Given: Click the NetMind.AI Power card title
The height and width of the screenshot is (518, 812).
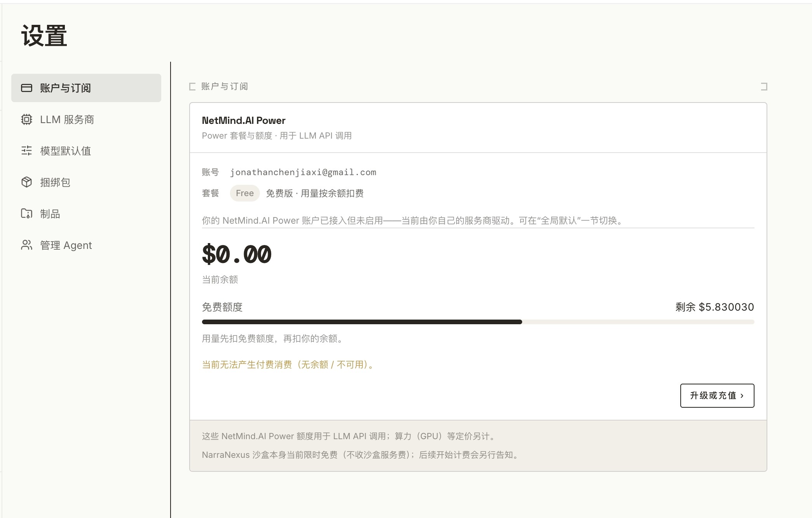Looking at the screenshot, I should [244, 120].
